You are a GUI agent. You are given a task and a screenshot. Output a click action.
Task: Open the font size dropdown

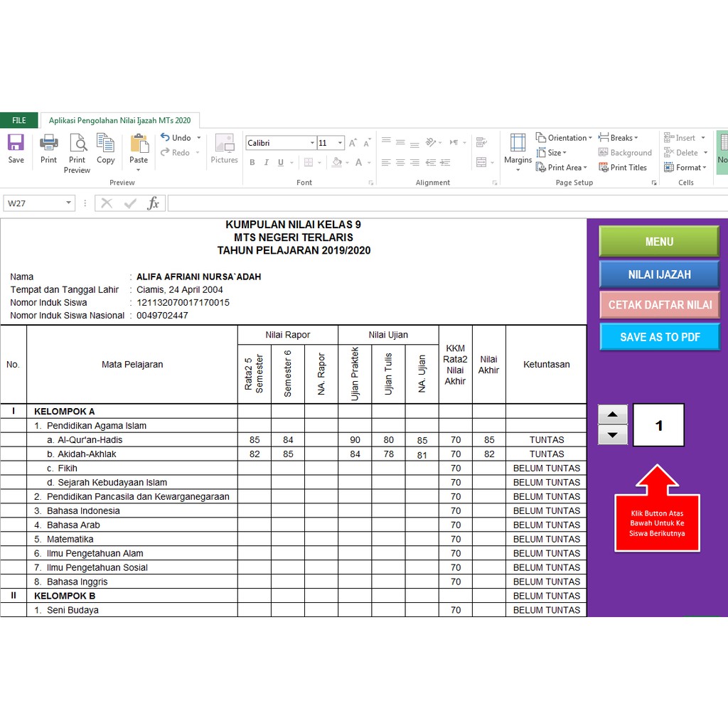click(341, 144)
